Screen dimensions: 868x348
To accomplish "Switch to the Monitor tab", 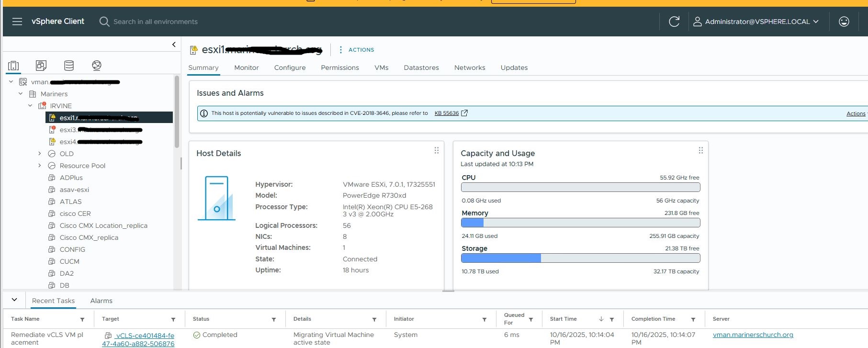I will coord(246,67).
